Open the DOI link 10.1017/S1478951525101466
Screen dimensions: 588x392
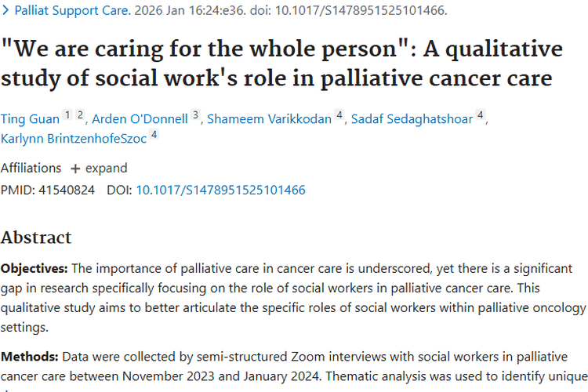(220, 190)
